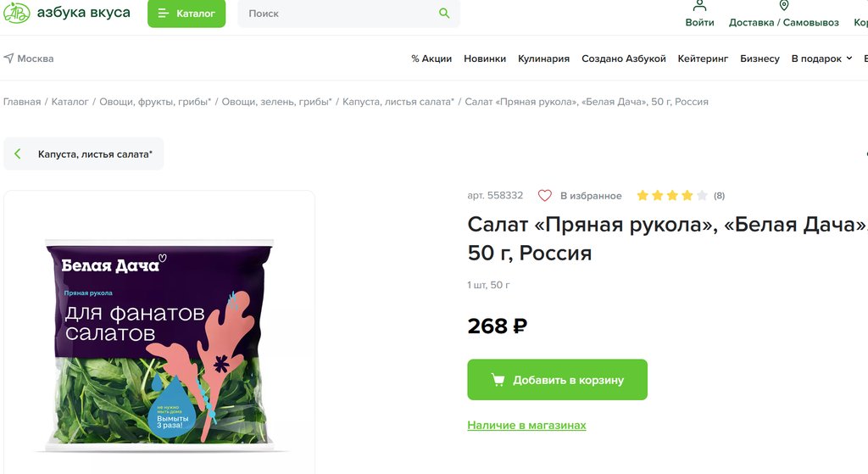Click the Москва location arrow icon
The image size is (868, 474).
[8, 59]
